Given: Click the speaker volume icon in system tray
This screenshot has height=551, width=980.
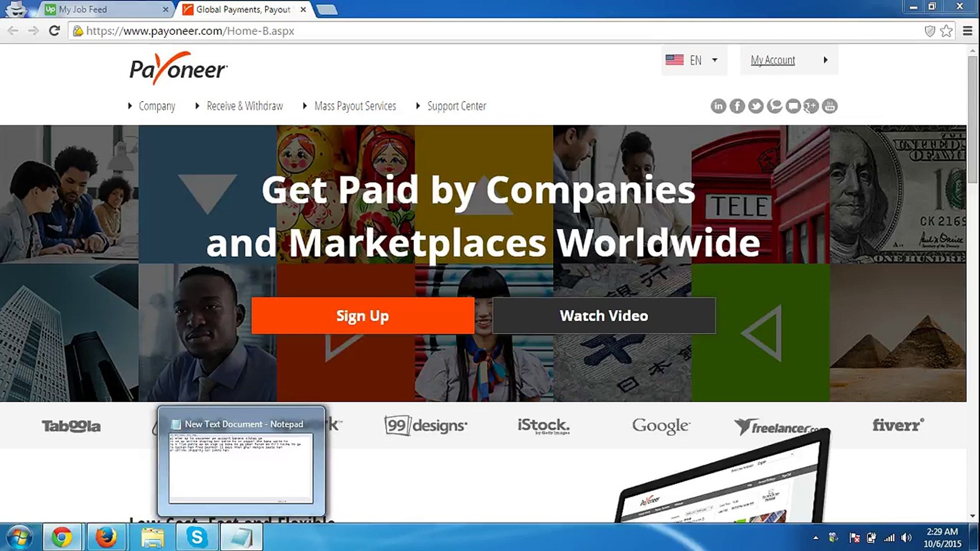Looking at the screenshot, I should pos(906,537).
